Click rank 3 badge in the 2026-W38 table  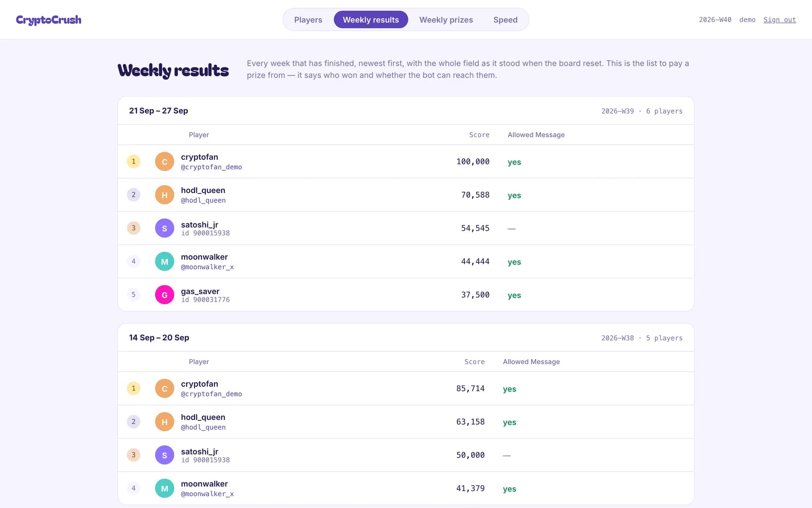(134, 455)
